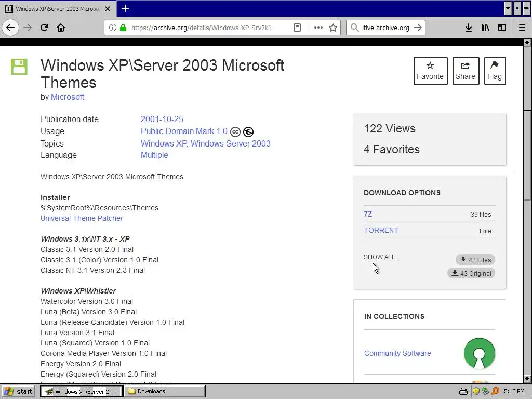Click 'Classic NT 3.1 Version 2.3 Final' line
Image resolution: width=532 pixels, height=399 pixels.
[x=92, y=270]
